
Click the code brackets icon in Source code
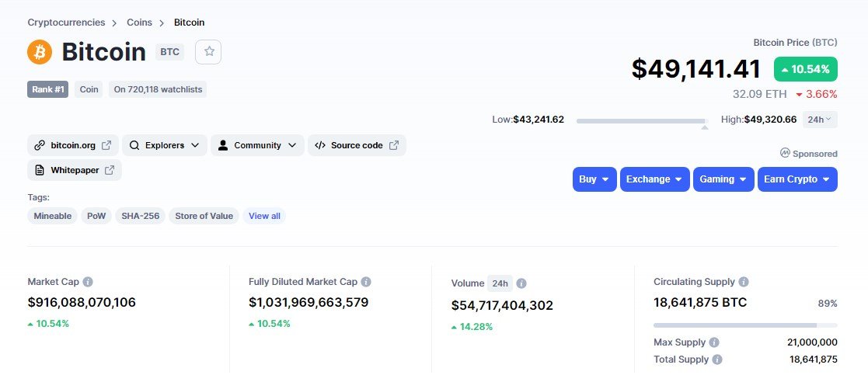(319, 145)
